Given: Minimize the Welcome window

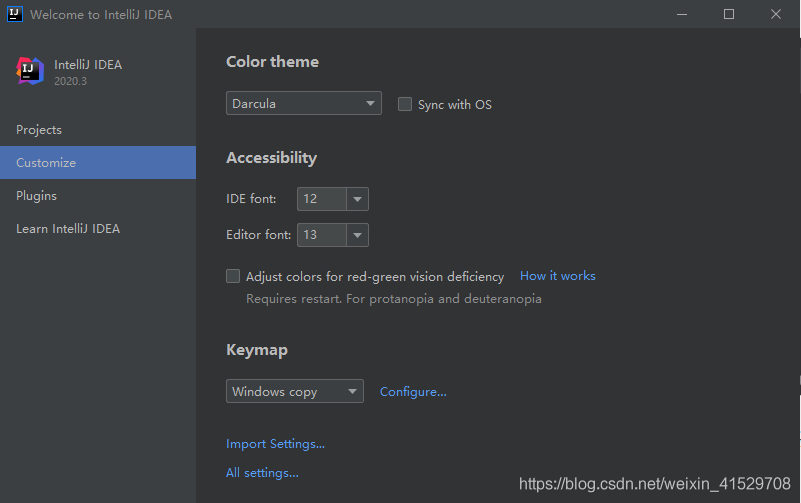Looking at the screenshot, I should point(682,14).
